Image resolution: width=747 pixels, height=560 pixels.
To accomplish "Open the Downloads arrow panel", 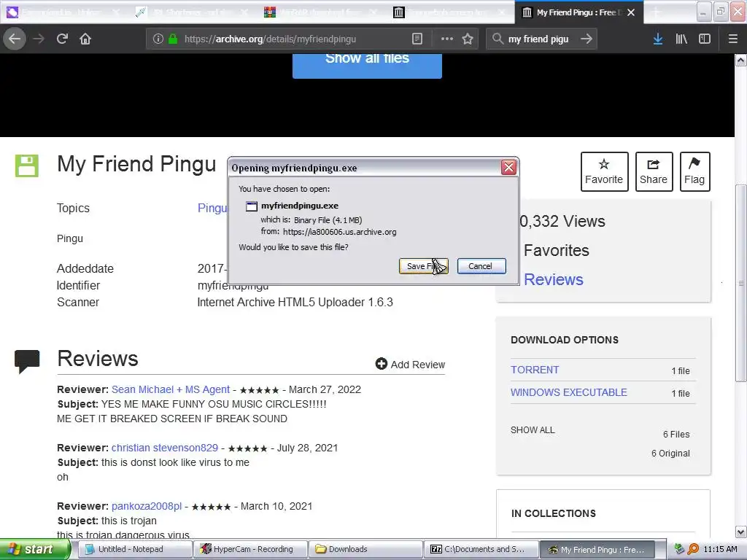I will tap(658, 39).
